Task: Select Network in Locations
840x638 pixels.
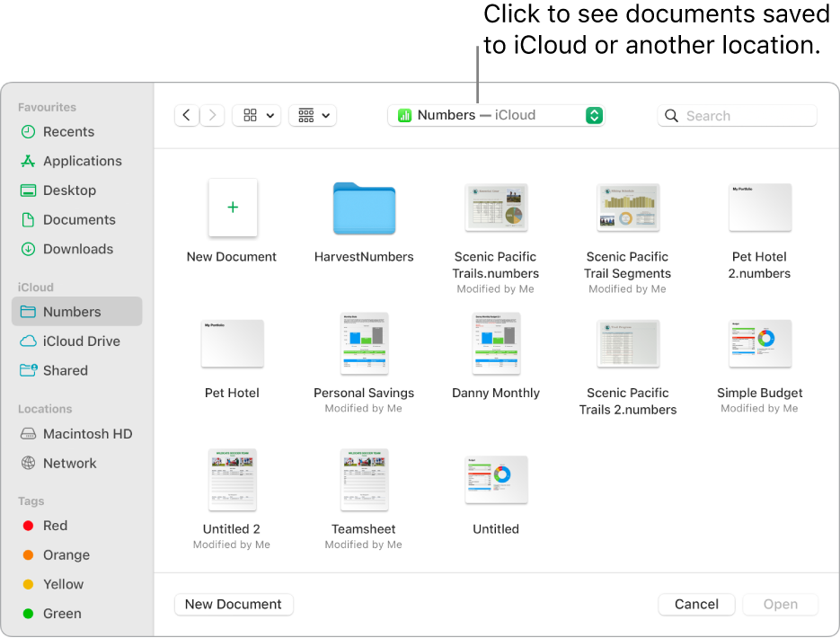Action: tap(68, 463)
